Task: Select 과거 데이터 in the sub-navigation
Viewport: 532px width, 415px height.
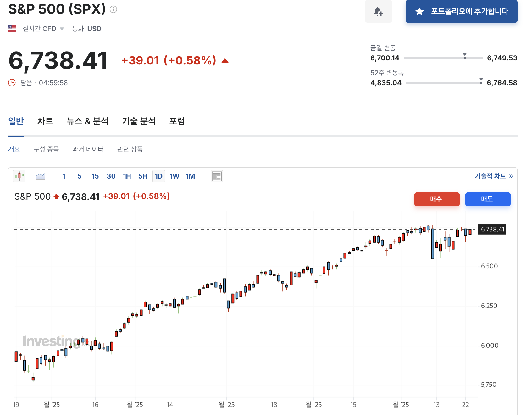Action: pyautogui.click(x=88, y=149)
